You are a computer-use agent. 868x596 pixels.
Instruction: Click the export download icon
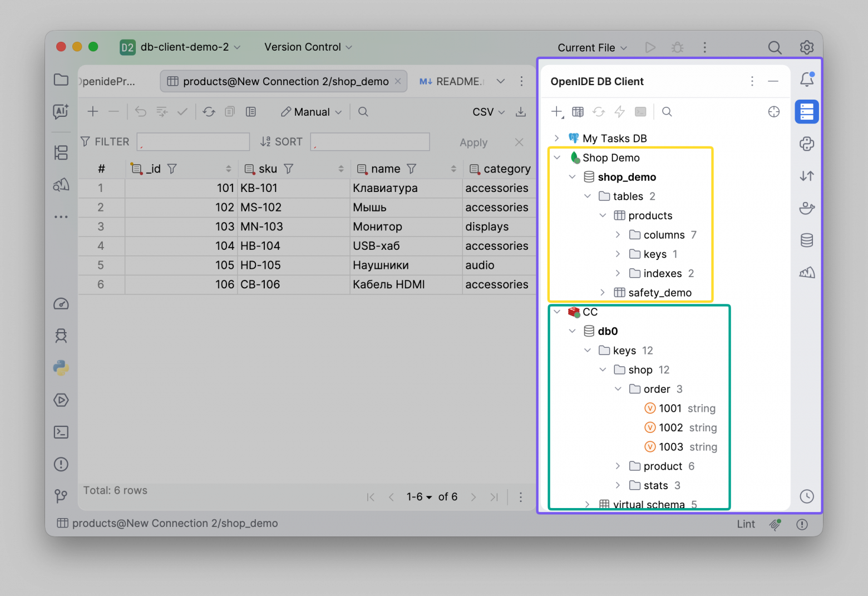click(x=521, y=112)
